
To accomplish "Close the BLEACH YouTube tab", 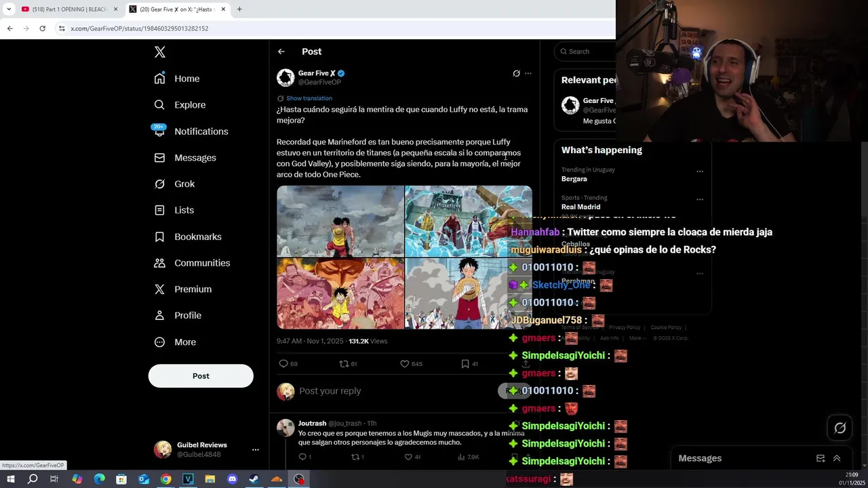I will (116, 9).
